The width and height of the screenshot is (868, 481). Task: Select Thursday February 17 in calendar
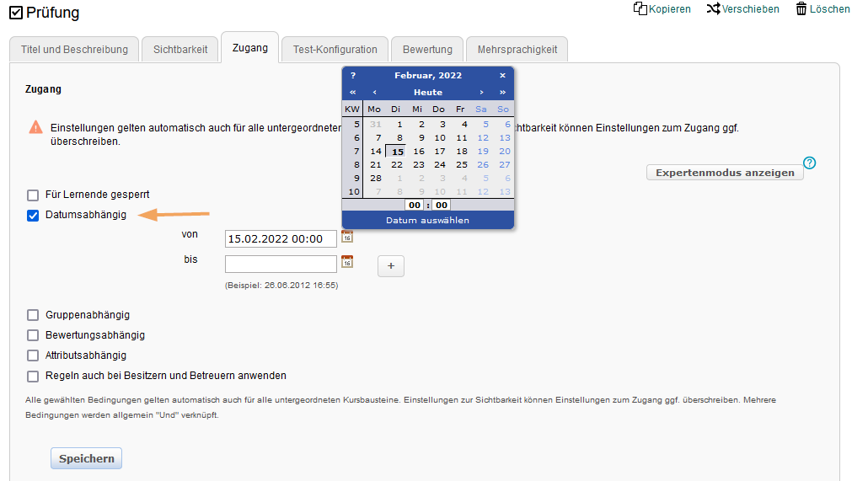(x=440, y=151)
